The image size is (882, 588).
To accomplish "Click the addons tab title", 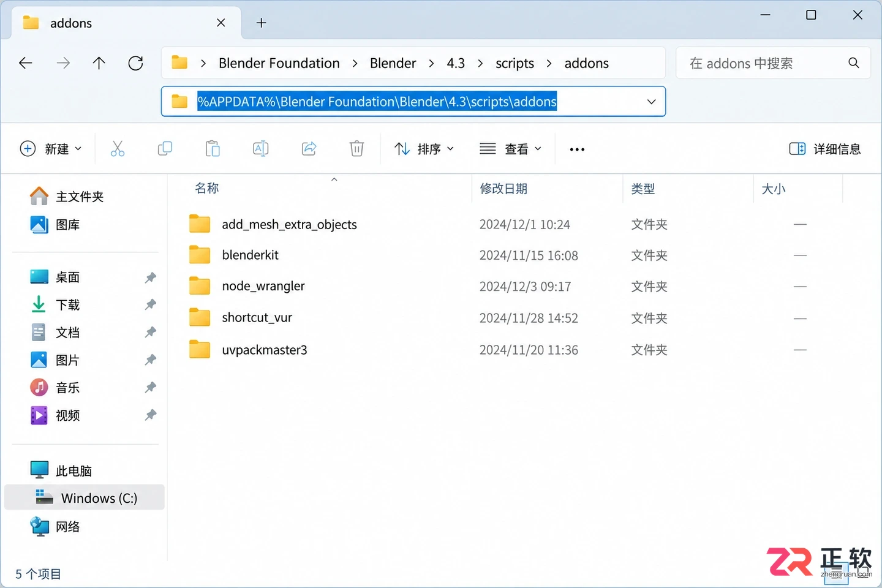I will click(71, 23).
